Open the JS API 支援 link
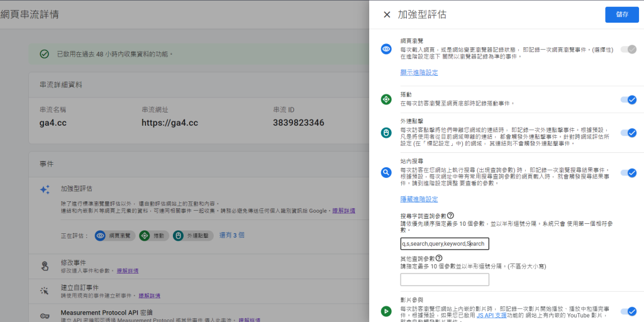This screenshot has height=322, width=644. pos(492,315)
